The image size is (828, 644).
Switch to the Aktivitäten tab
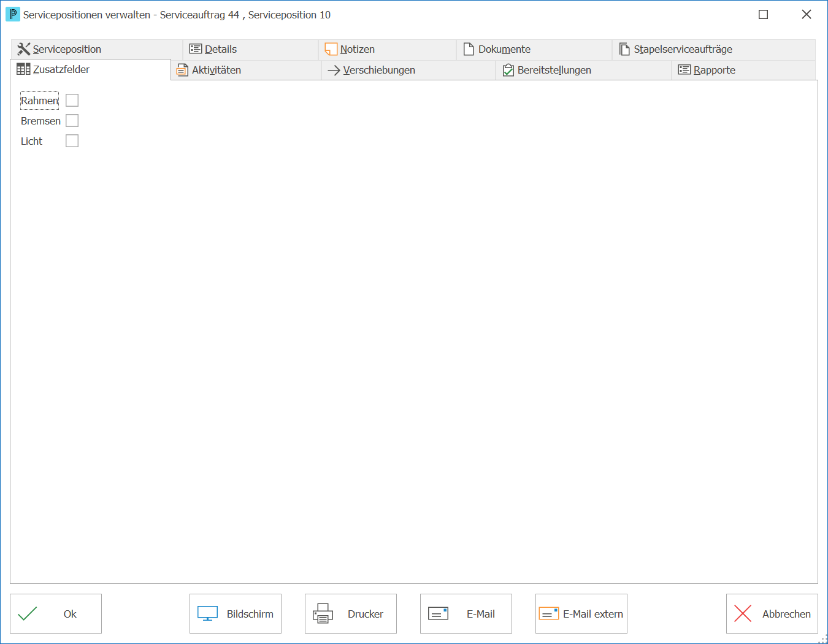click(246, 71)
